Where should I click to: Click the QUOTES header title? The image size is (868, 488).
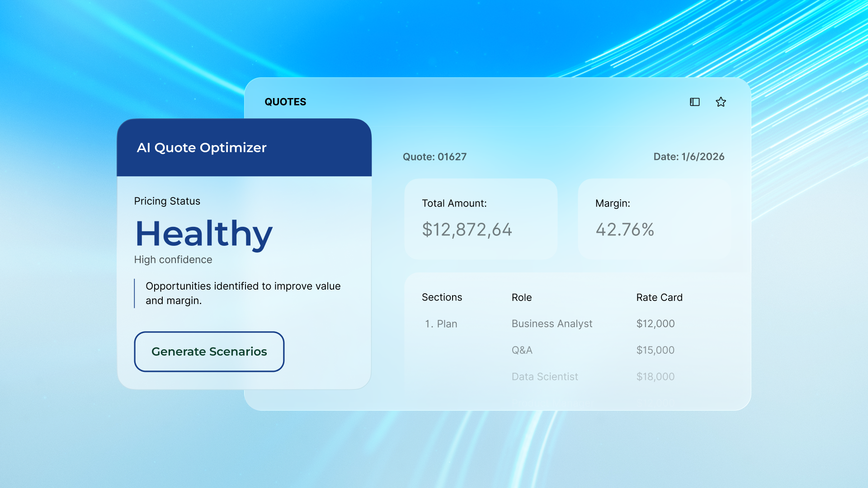pos(285,102)
